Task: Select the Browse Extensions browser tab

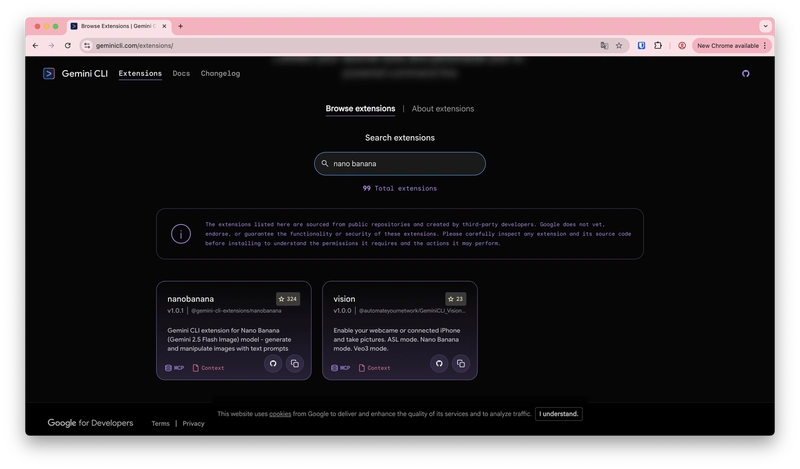Action: 118,26
